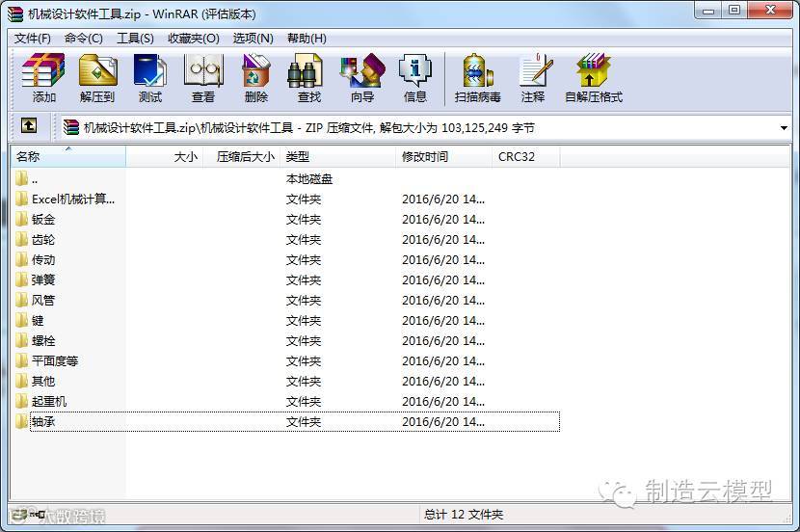
Task: Click status bar text 总计 12 文件夹
Action: [464, 515]
